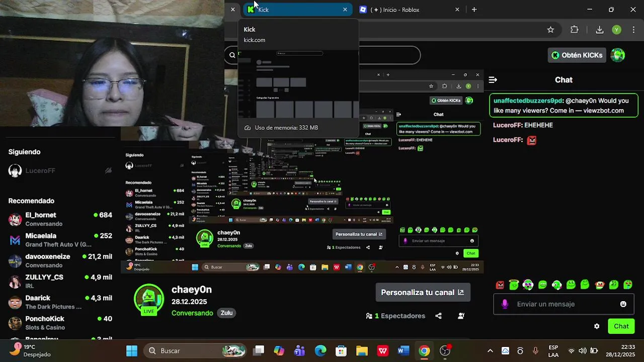This screenshot has width=644, height=362.
Task: Open ZULLYY_CS's channel avatar
Action: point(15,282)
